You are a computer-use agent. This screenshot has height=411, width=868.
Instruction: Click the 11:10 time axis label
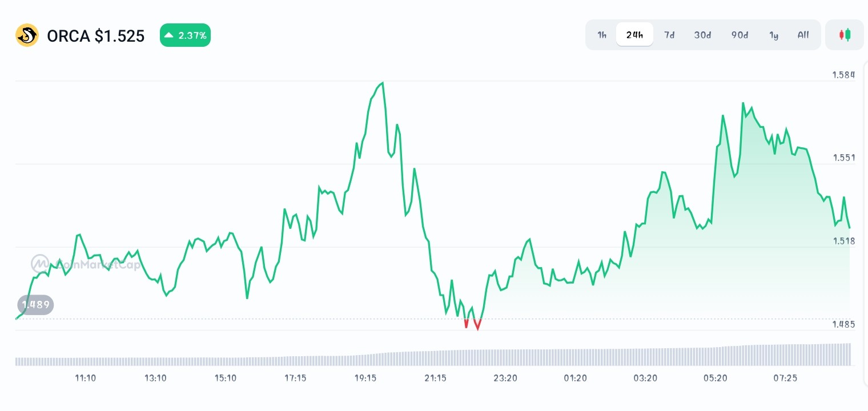(x=86, y=378)
